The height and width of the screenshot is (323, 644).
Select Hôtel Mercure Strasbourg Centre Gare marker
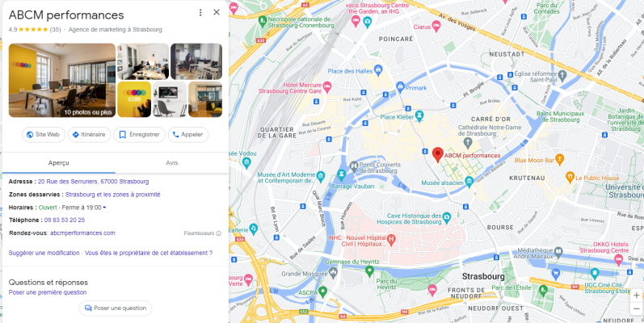point(327,86)
